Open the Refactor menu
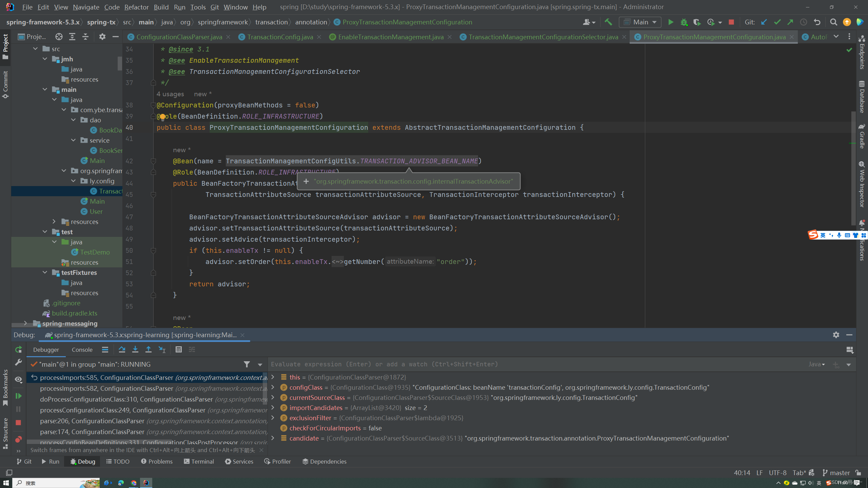This screenshot has height=488, width=868. click(136, 7)
